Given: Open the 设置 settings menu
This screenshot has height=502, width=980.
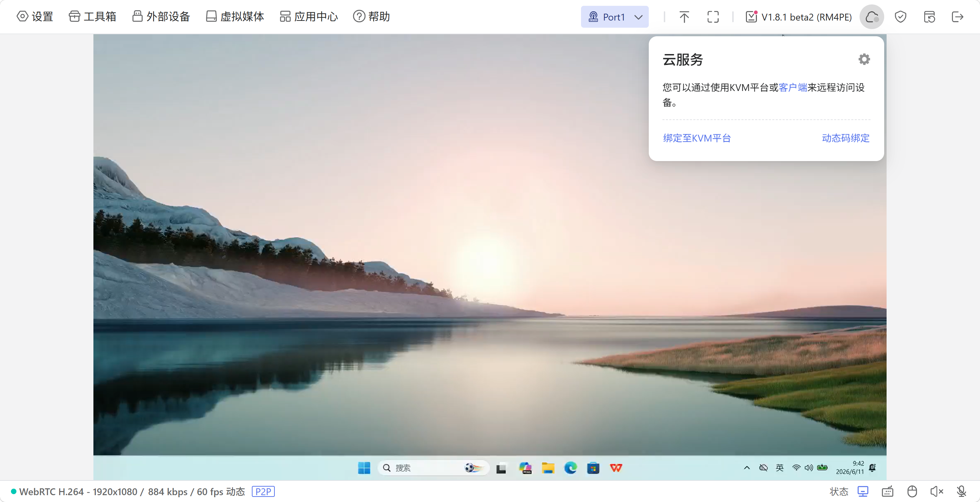Looking at the screenshot, I should point(35,17).
